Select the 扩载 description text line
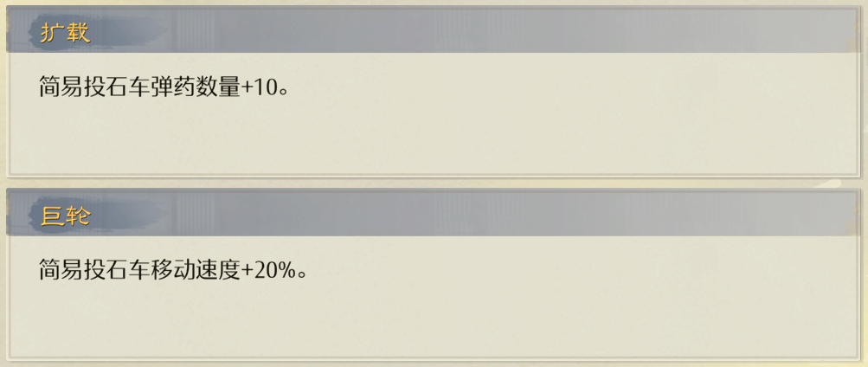This screenshot has width=868, height=367. (x=163, y=87)
